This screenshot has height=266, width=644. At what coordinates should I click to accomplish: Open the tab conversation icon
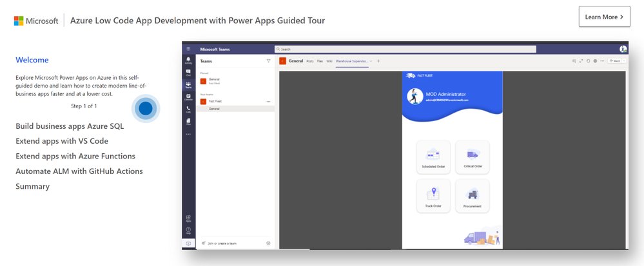(574, 61)
